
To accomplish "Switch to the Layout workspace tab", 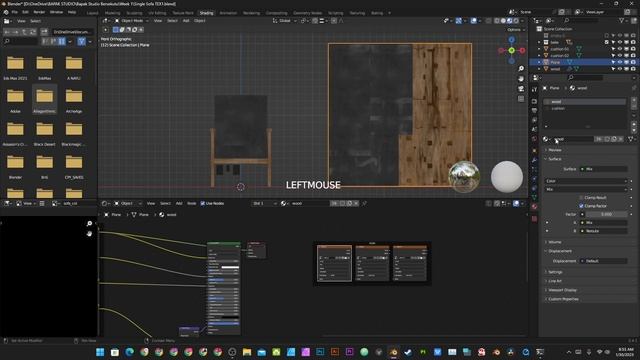I will click(x=92, y=13).
